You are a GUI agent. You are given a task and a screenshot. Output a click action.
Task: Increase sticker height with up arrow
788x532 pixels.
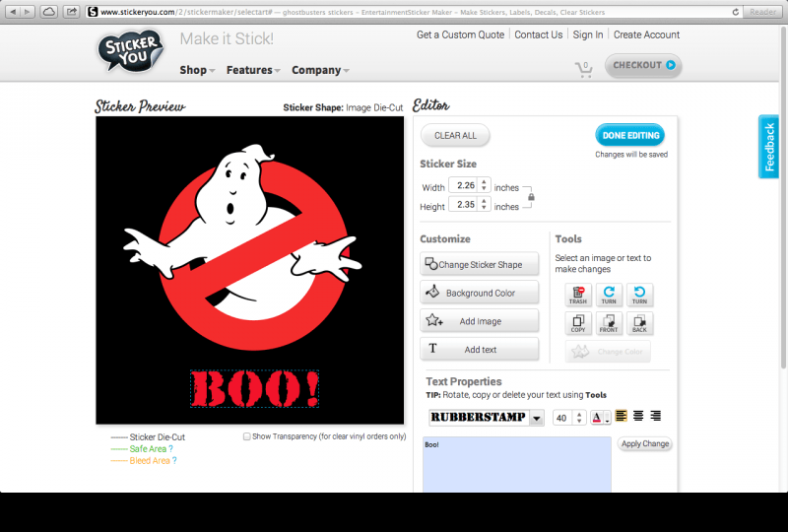click(x=484, y=201)
